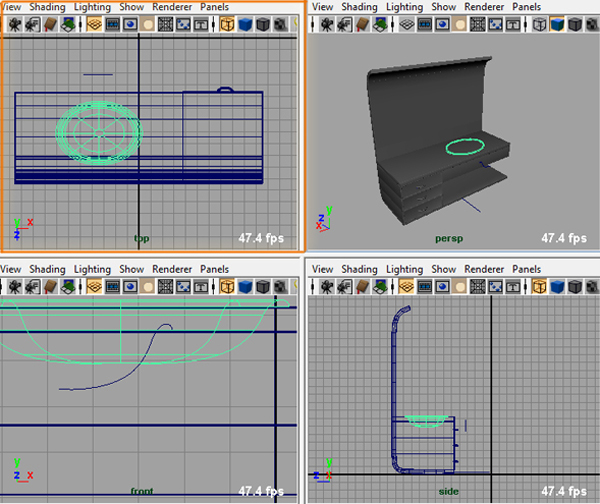Enable Smooth Shade All in front panel
This screenshot has width=600, height=504.
click(x=245, y=287)
